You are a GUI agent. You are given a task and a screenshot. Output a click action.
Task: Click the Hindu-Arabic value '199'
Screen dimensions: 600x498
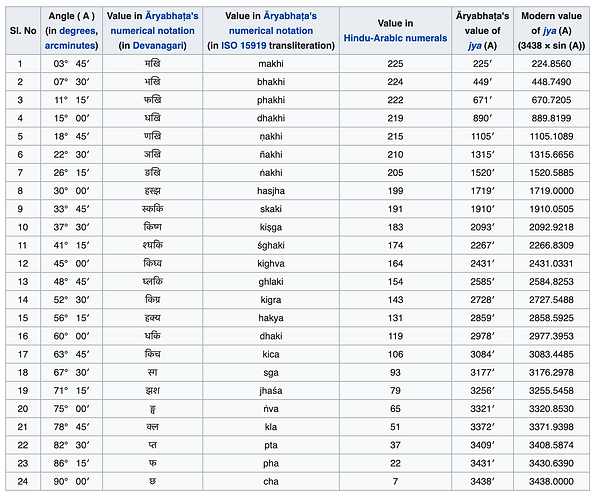point(395,191)
